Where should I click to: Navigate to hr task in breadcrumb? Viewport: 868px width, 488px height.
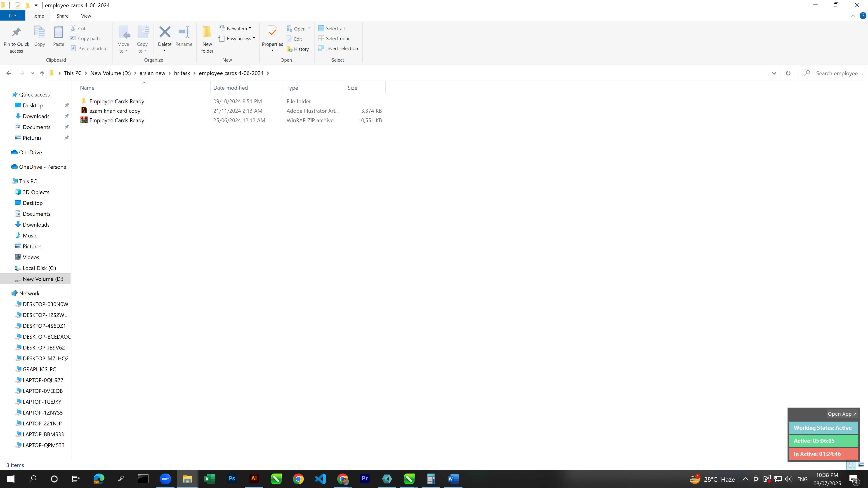click(x=182, y=73)
